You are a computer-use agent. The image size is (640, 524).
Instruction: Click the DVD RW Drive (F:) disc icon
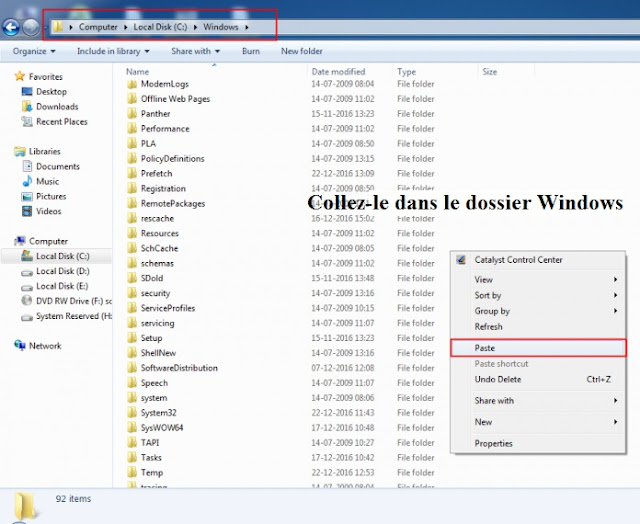27,301
